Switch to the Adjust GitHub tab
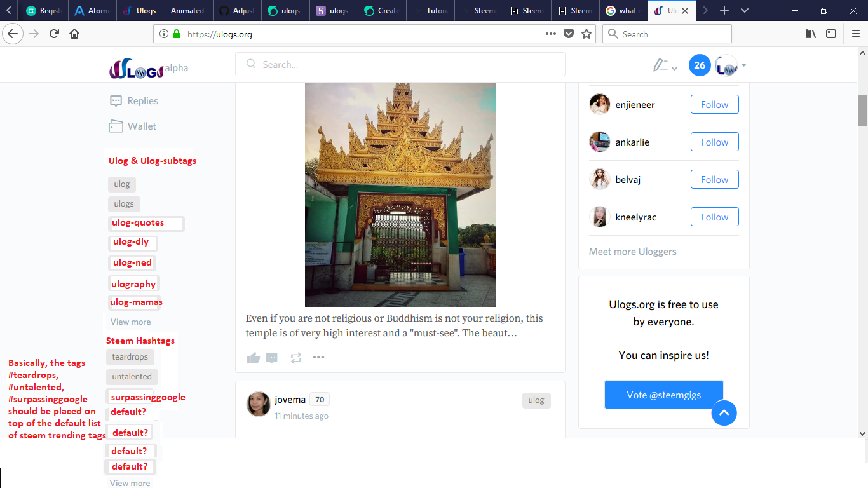The image size is (868, 488). (236, 11)
